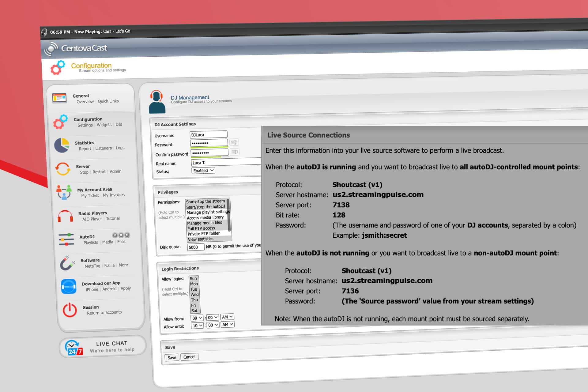This screenshot has height=392, width=588.
Task: Open the Allow until hour dropdown
Action: click(x=197, y=326)
